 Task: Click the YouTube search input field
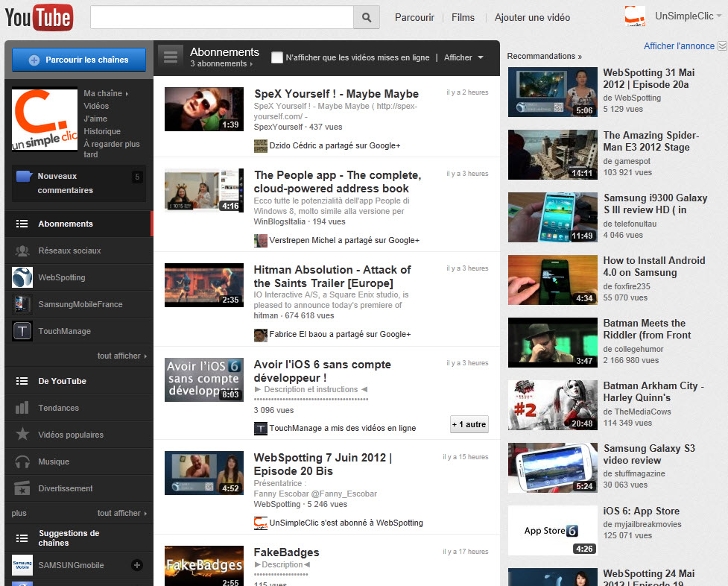click(222, 17)
